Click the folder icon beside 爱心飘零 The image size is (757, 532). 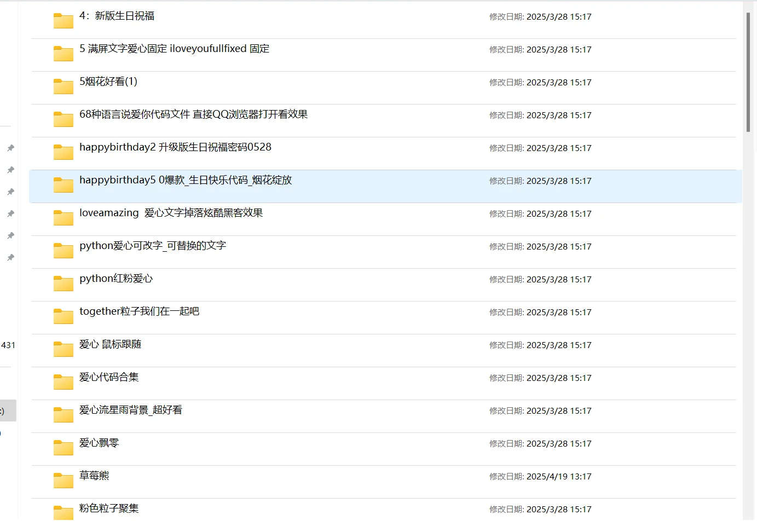click(x=63, y=447)
